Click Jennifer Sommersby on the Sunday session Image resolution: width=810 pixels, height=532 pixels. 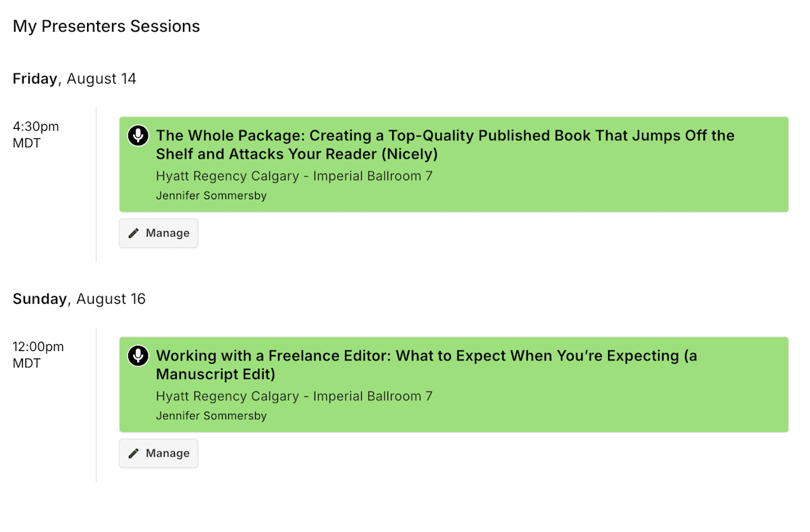[211, 416]
